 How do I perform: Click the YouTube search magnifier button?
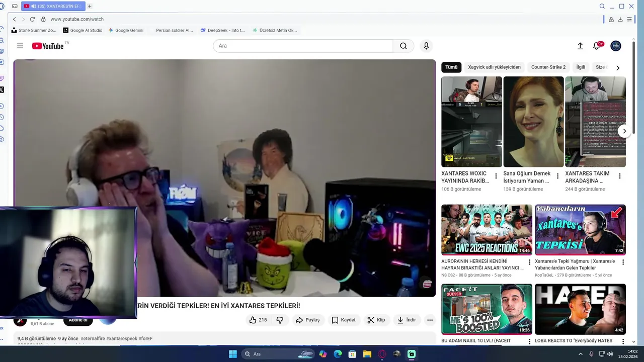[404, 46]
